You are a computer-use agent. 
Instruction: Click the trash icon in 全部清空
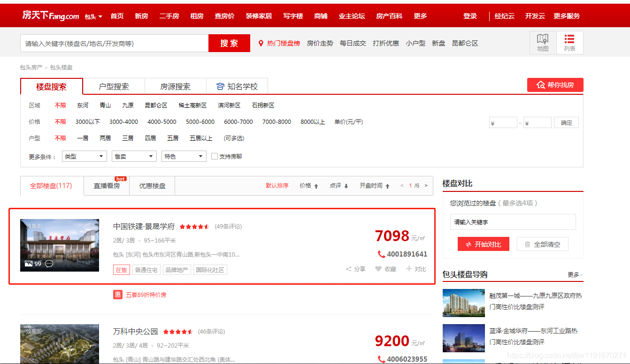[527, 244]
